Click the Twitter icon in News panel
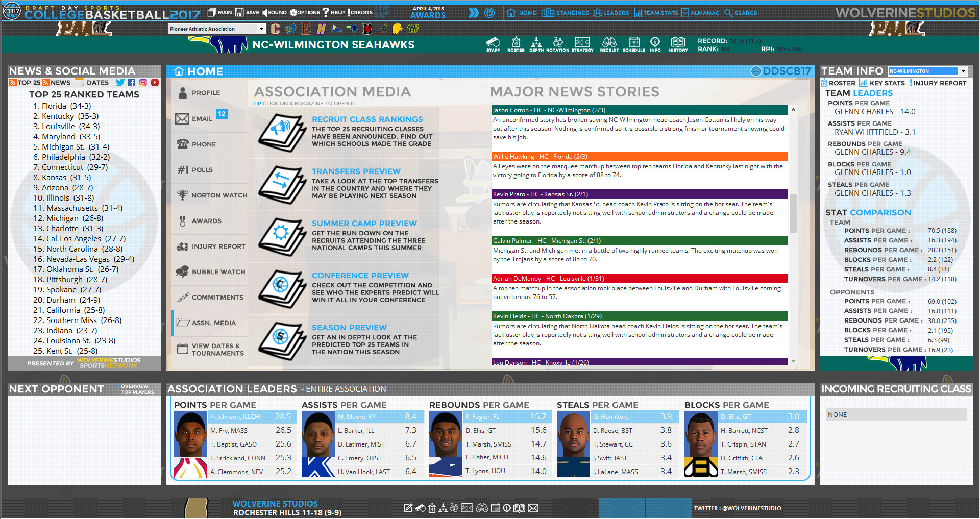The image size is (980, 519). (x=120, y=82)
